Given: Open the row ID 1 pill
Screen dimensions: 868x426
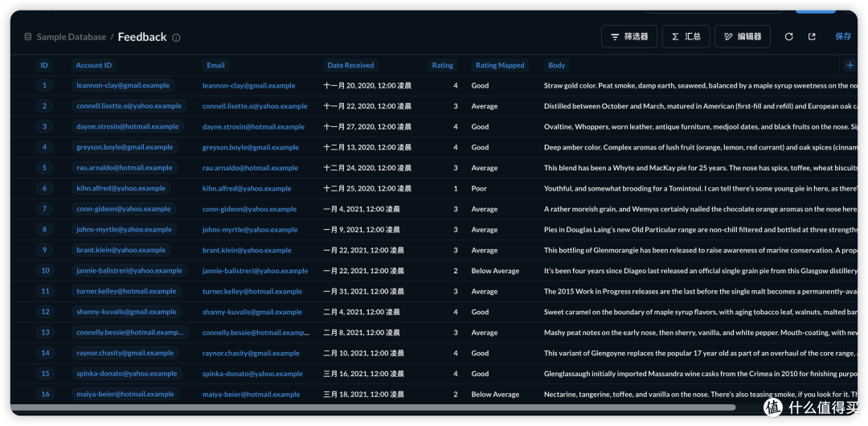Looking at the screenshot, I should pyautogui.click(x=44, y=86).
